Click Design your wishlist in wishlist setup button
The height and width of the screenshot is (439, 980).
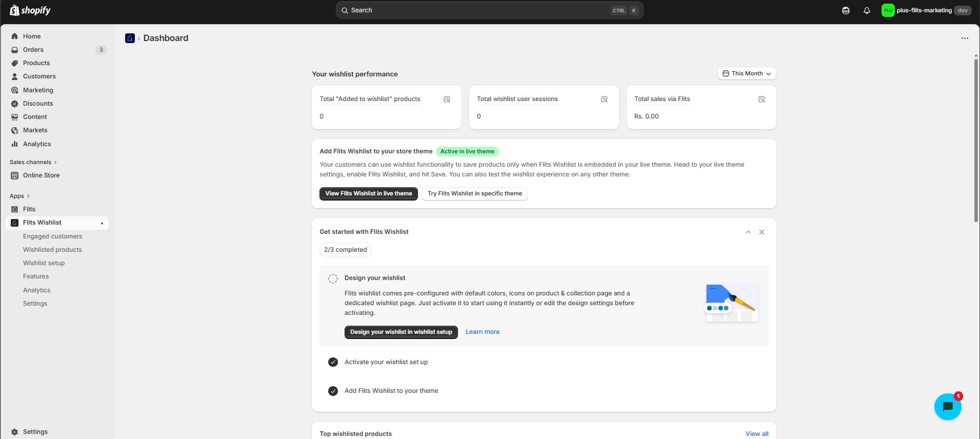point(401,332)
